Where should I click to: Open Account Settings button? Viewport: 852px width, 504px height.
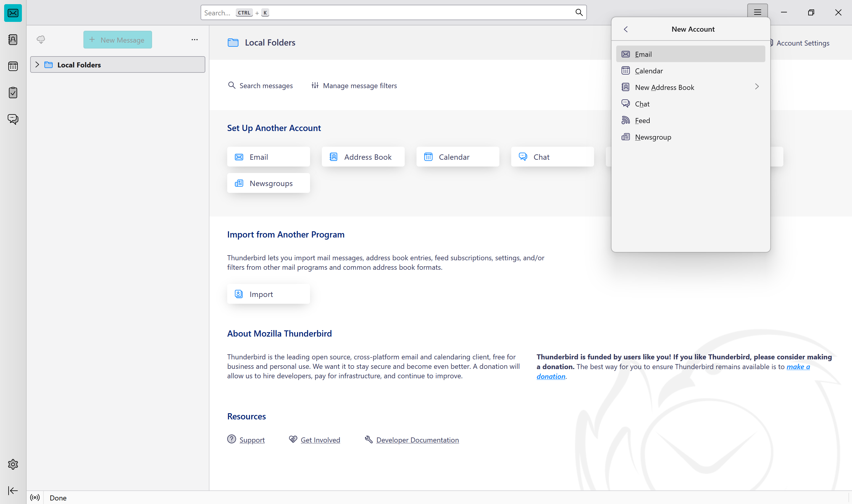(x=803, y=43)
